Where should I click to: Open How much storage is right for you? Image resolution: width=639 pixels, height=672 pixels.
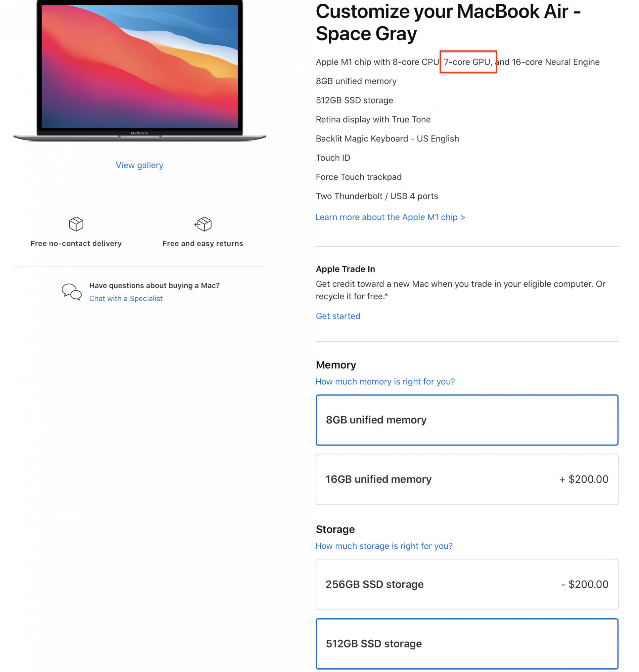click(384, 546)
